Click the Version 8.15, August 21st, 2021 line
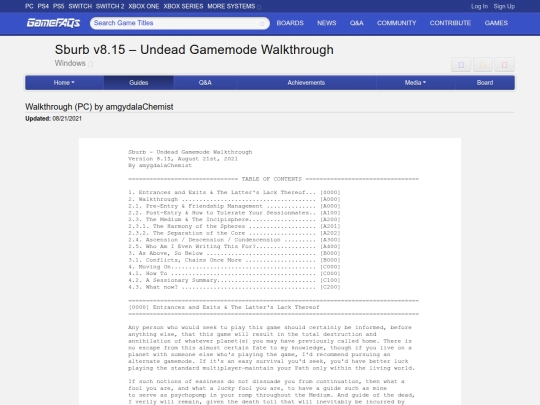The width and height of the screenshot is (540, 405). tap(183, 159)
